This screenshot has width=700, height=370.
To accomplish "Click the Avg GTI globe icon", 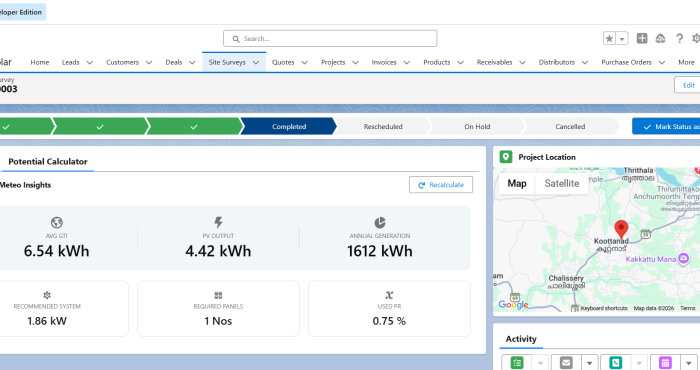I will (x=57, y=222).
